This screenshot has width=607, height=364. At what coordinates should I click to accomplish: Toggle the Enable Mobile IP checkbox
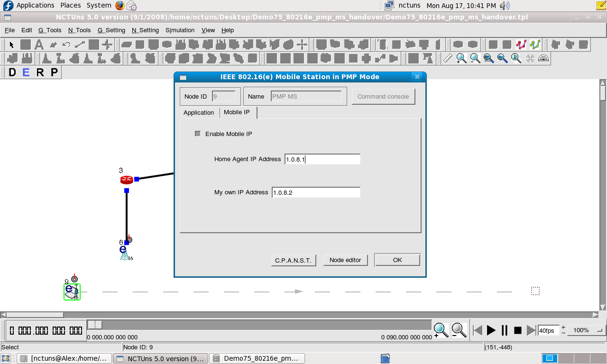click(x=198, y=134)
